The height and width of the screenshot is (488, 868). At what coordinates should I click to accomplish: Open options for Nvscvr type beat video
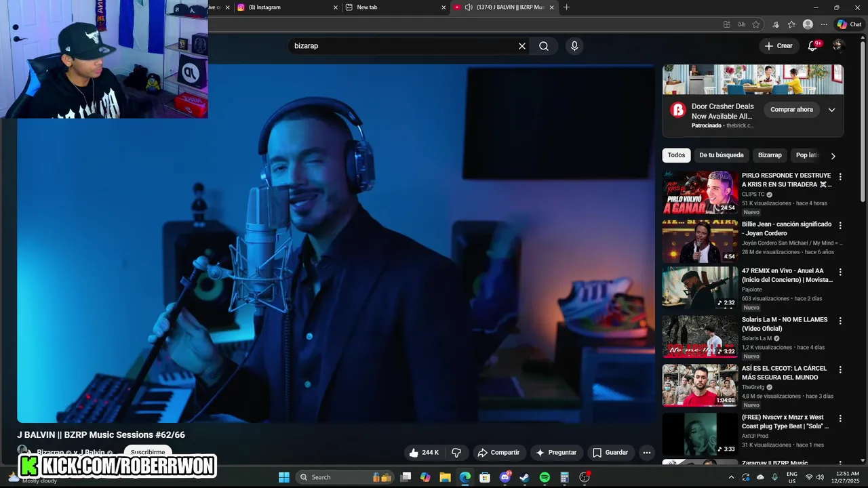coord(840,418)
